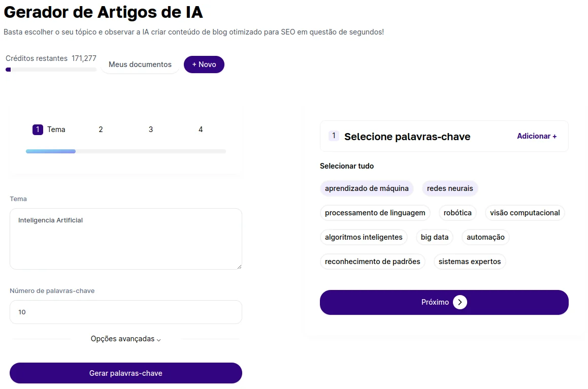Click the + Novo button
This screenshot has width=588, height=389.
[x=204, y=64]
